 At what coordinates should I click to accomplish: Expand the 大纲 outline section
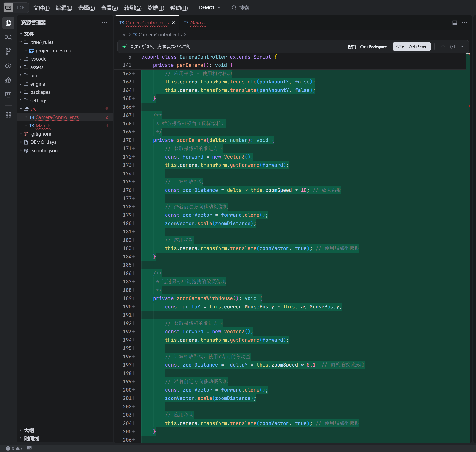click(x=29, y=430)
